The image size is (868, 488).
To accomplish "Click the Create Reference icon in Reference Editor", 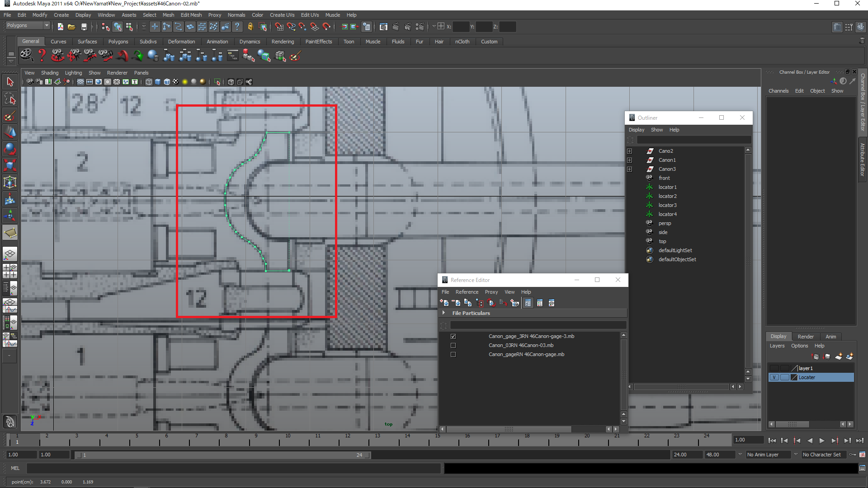I will (x=444, y=303).
